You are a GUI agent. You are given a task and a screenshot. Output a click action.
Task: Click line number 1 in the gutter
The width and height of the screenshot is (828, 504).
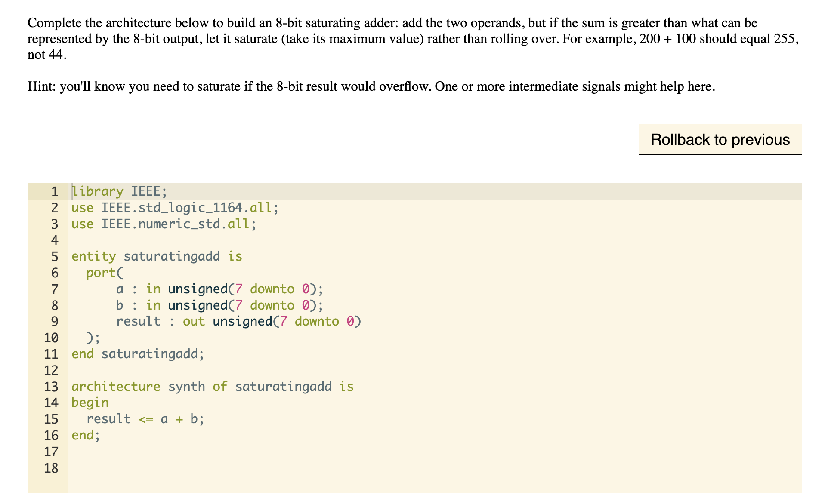pos(54,191)
